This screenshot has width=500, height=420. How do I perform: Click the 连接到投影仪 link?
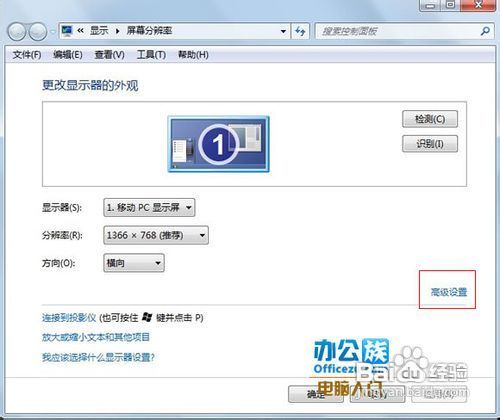coord(69,318)
